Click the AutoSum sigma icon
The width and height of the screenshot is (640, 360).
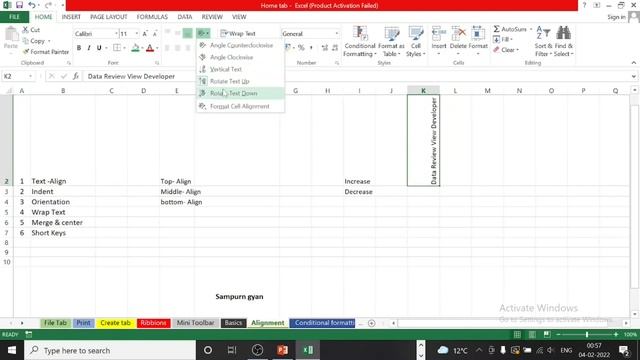click(496, 29)
